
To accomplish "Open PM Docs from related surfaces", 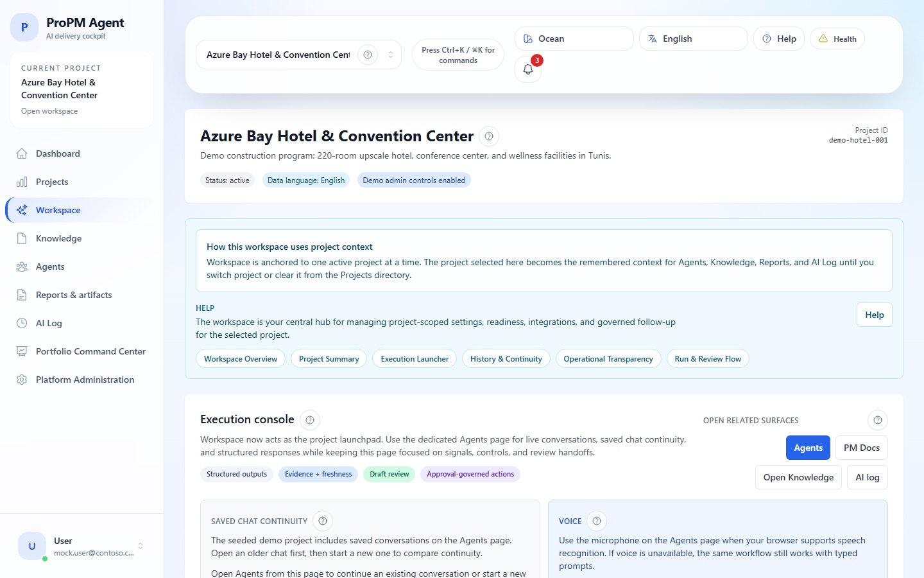I will click(x=861, y=448).
